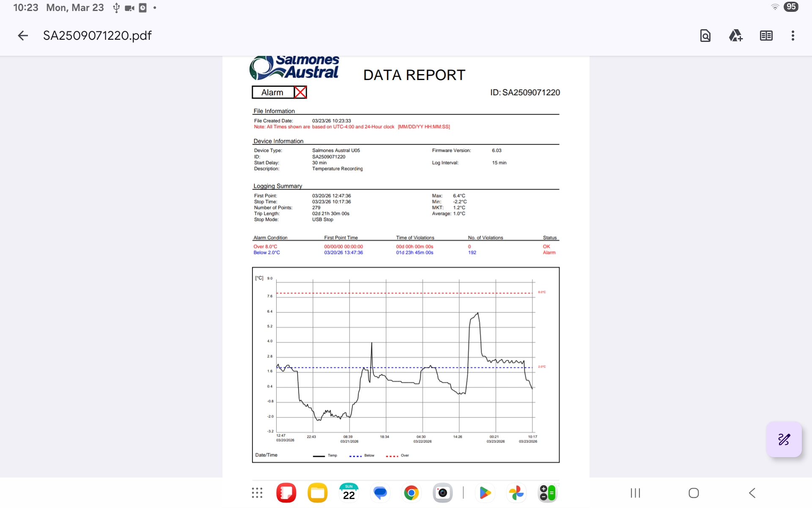This screenshot has width=812, height=508.
Task: Launch Camera app from taskbar
Action: pos(442,493)
